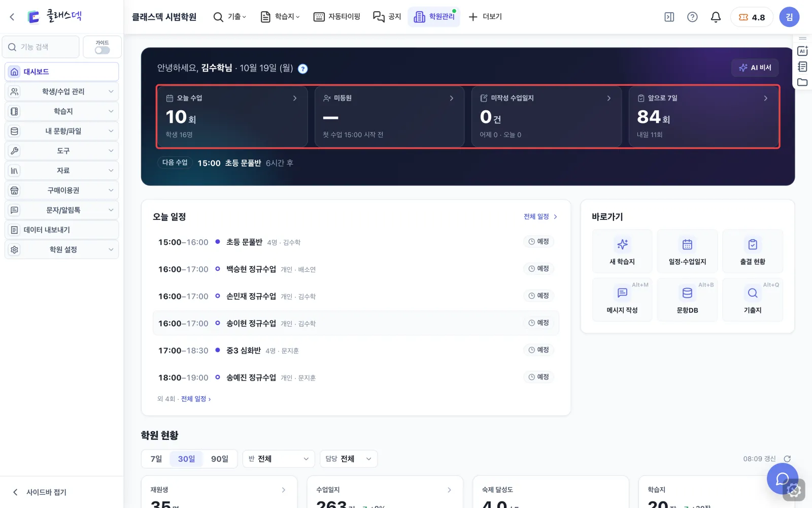This screenshot has height=508, width=812.
Task: Expand 학원 설정 in sidebar
Action: click(62, 249)
